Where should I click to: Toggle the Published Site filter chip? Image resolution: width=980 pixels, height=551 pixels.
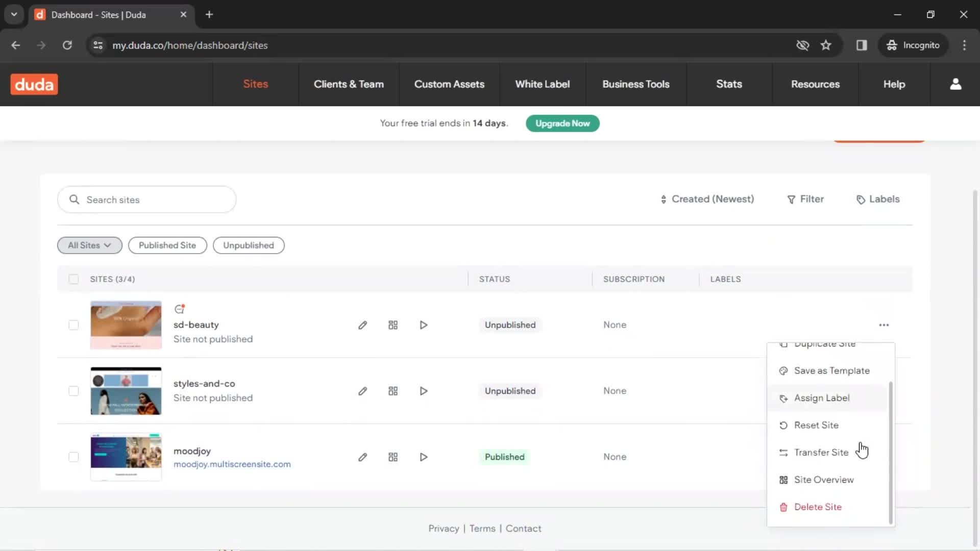[167, 245]
